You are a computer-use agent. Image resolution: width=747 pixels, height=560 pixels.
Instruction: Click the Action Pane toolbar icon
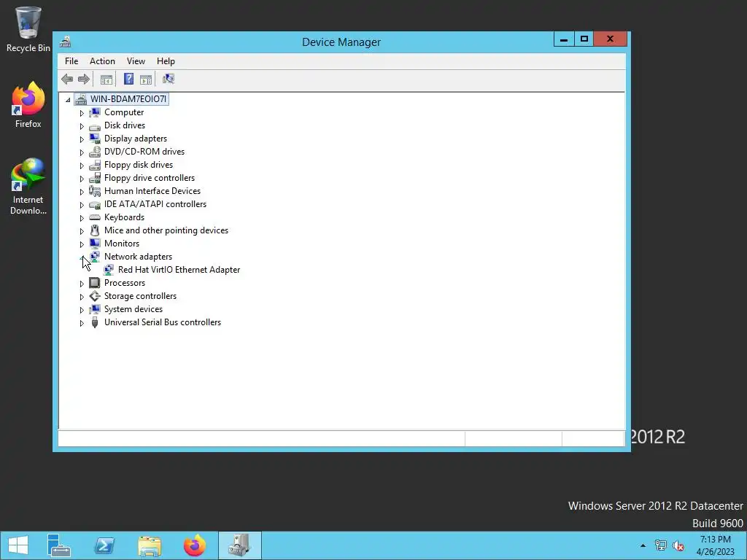(146, 79)
